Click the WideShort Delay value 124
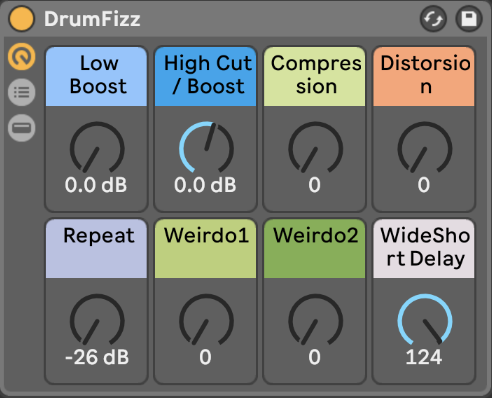Image resolution: width=492 pixels, height=398 pixels. (x=424, y=357)
